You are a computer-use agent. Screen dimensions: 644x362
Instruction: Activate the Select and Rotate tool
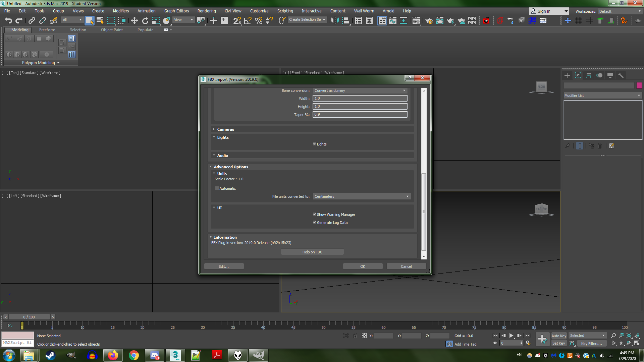pos(145,20)
